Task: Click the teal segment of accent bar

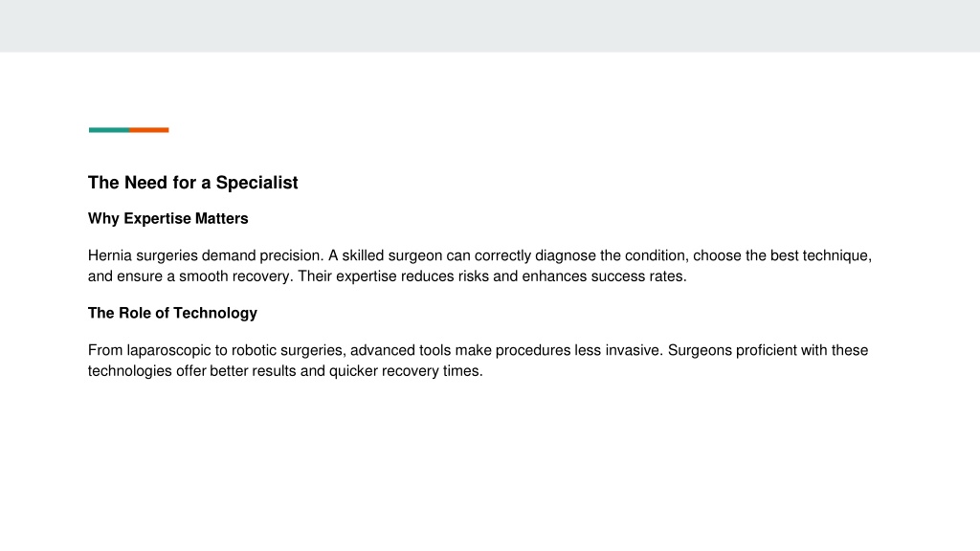Action: click(109, 130)
